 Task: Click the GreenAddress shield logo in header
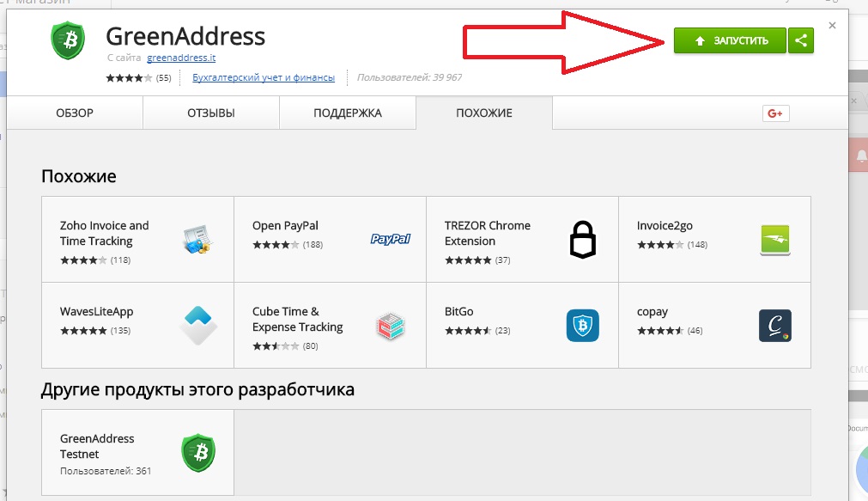tap(68, 40)
